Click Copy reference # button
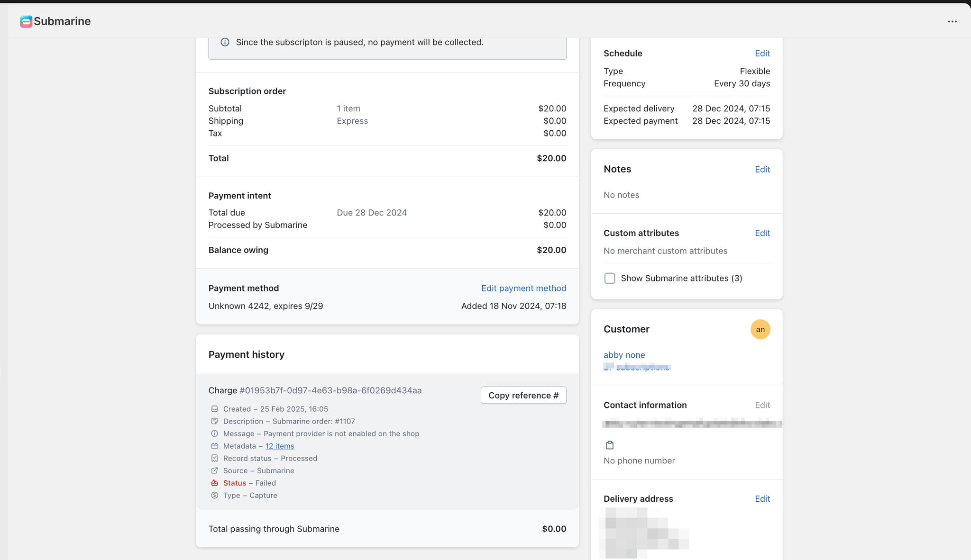The height and width of the screenshot is (560, 971). pos(523,395)
